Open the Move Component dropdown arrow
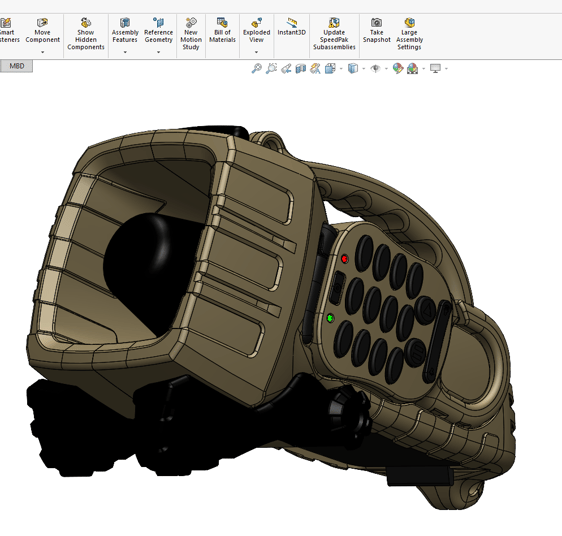562x536 pixels. point(42,52)
